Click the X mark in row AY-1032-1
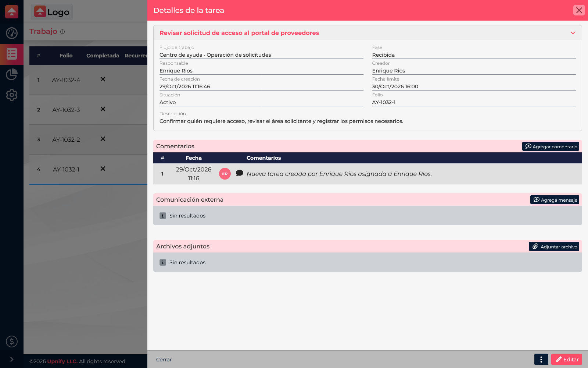Screen dimensions: 588x368 tap(103, 169)
